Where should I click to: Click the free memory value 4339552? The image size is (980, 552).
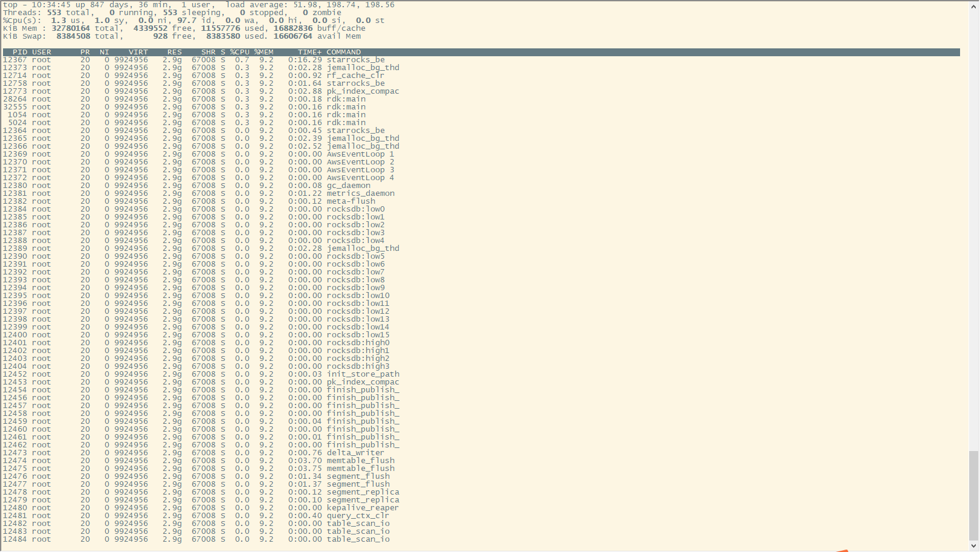(x=150, y=28)
